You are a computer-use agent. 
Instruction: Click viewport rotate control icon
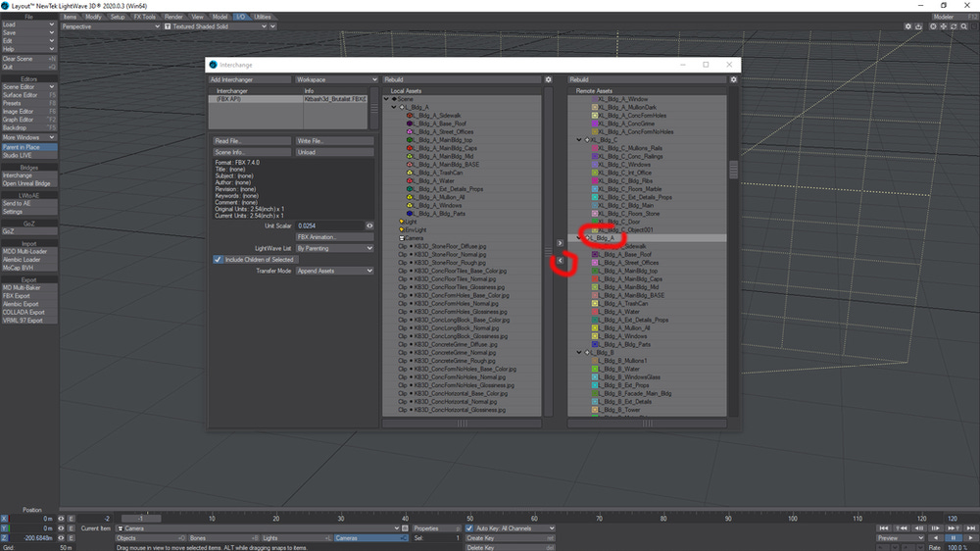954,26
